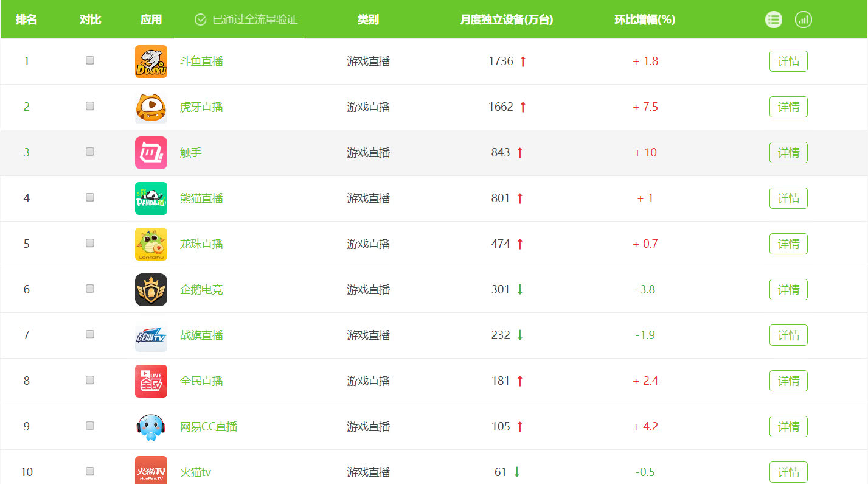Click the + 7.5 growth value
This screenshot has width=868, height=484.
[645, 107]
